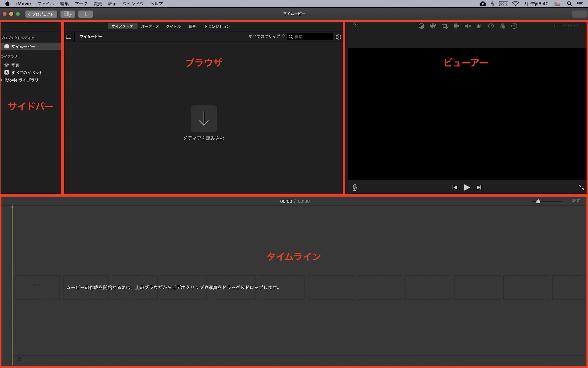The height and width of the screenshot is (368, 588).
Task: Open the color balance adjustment icon
Action: (x=422, y=26)
